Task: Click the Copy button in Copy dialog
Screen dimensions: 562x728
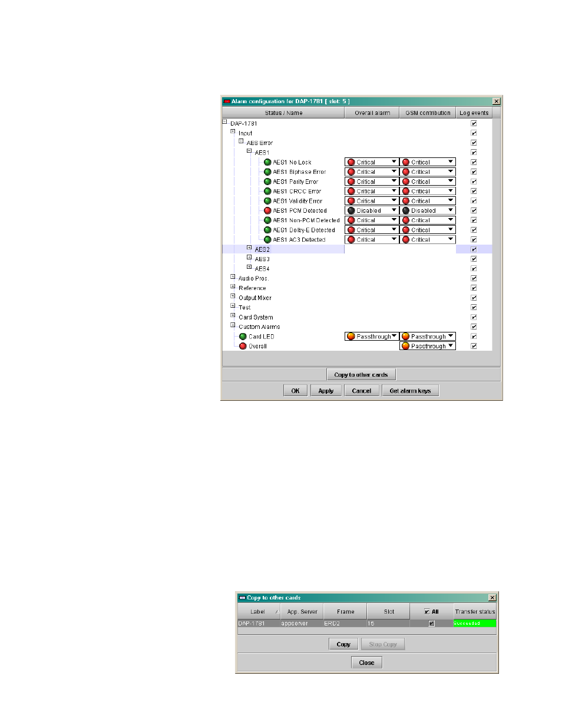Action: (x=343, y=644)
